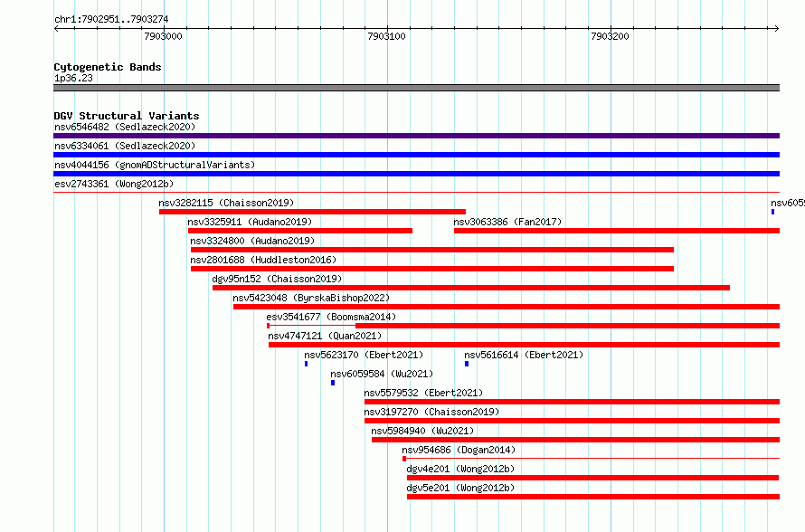Click the blue nsv4044156 variant bar
Image resolution: width=805 pixels, height=532 pixels.
pyautogui.click(x=416, y=174)
